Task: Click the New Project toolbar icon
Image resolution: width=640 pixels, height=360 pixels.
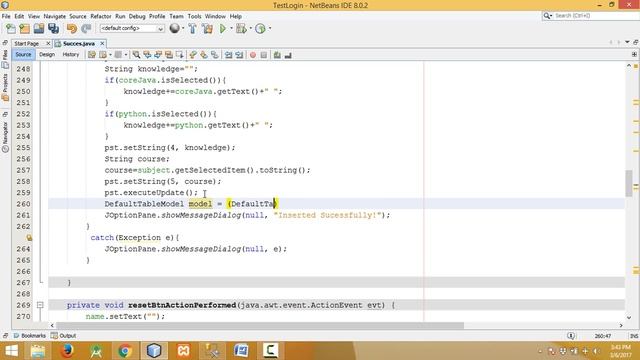Action: [25, 29]
